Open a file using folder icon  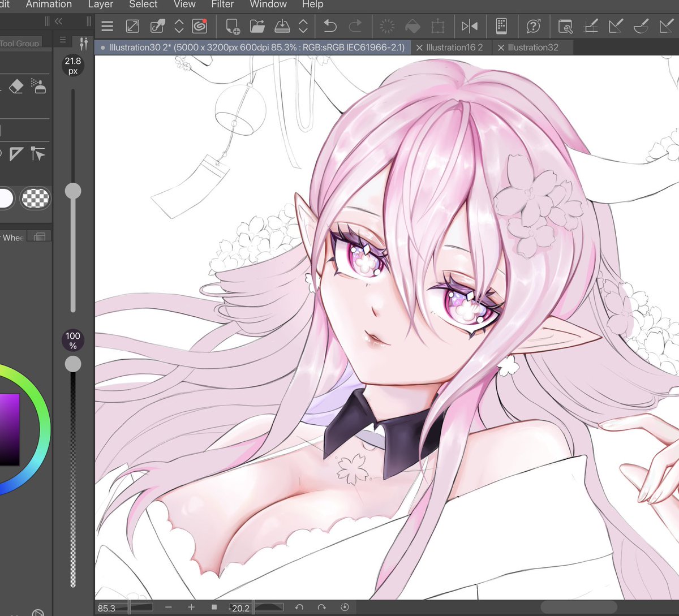pos(257,26)
